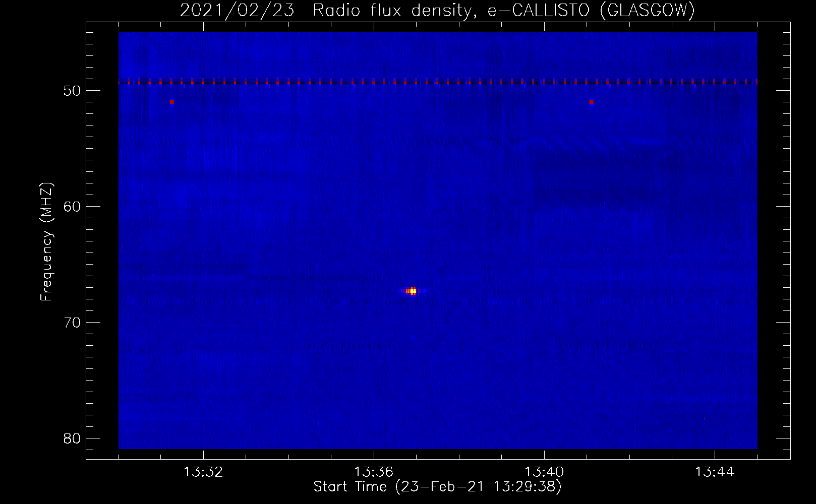This screenshot has width=816, height=504.
Task: Click the '70' frequency tick label
Action: (x=72, y=323)
